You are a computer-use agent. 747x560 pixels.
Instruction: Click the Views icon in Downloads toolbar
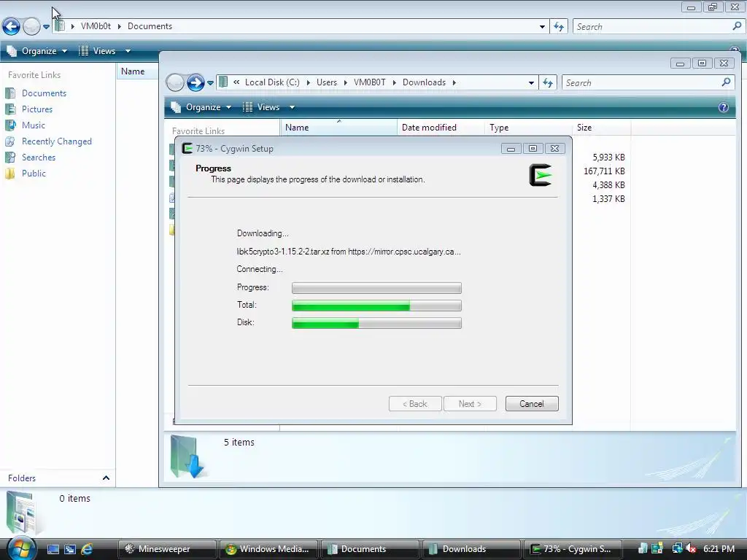tap(248, 107)
